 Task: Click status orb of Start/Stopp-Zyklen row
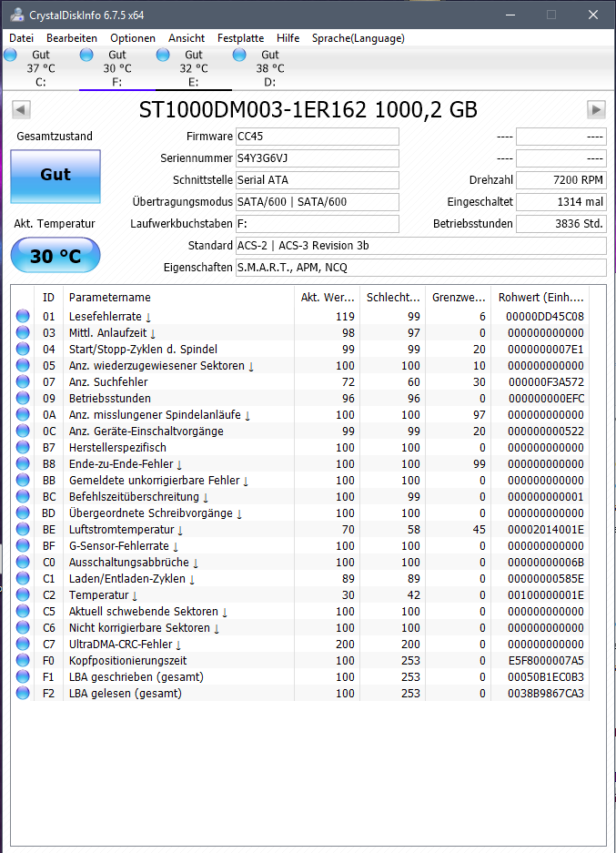[x=23, y=349]
